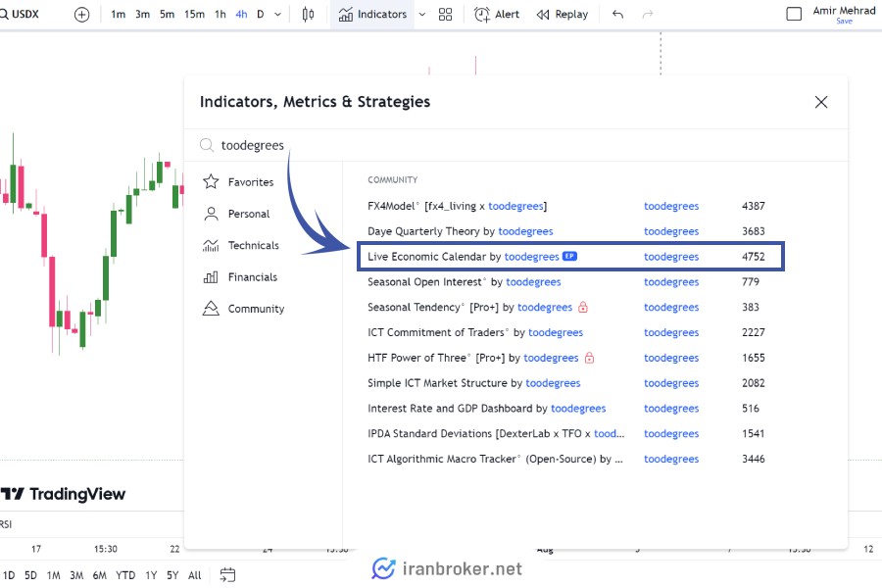Viewport: 882px width, 588px height.
Task: Select the 5m timeframe
Action: (167, 15)
